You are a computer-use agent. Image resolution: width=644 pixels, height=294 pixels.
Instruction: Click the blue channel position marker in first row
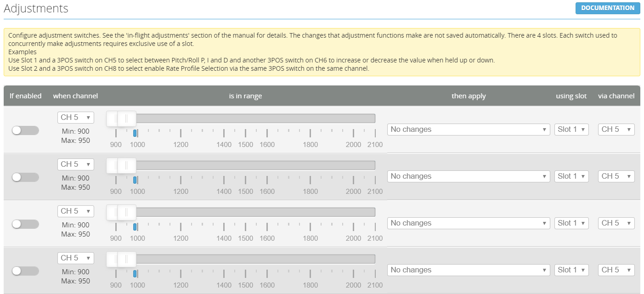click(x=135, y=133)
